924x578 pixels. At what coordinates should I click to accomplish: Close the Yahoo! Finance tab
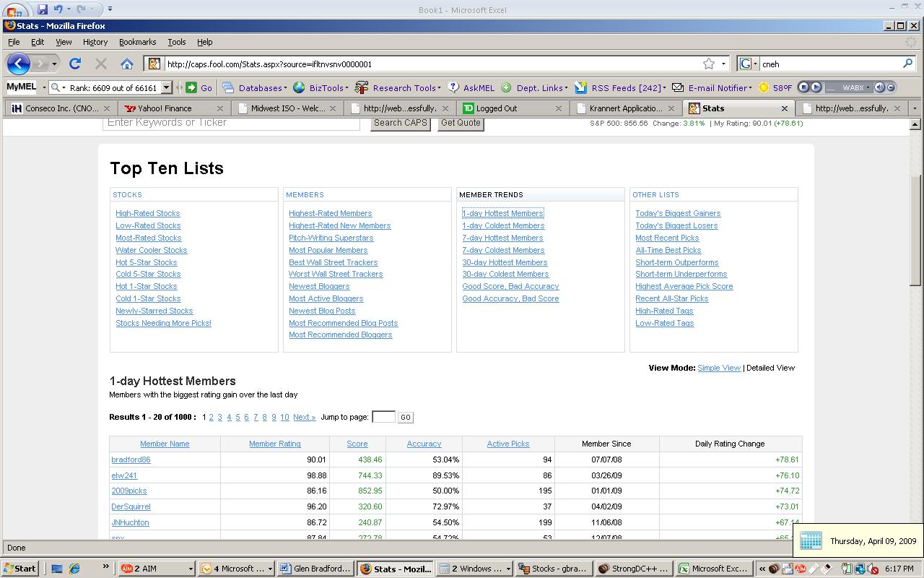tap(219, 108)
